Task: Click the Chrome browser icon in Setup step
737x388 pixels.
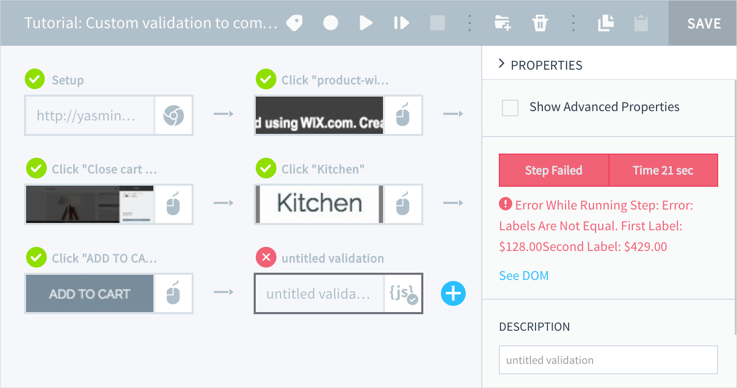Action: (x=173, y=115)
